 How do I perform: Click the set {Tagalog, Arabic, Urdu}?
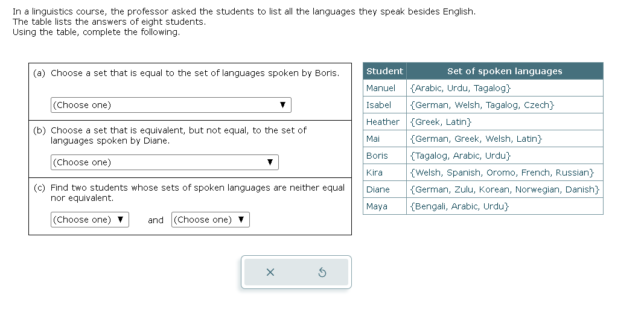461,155
